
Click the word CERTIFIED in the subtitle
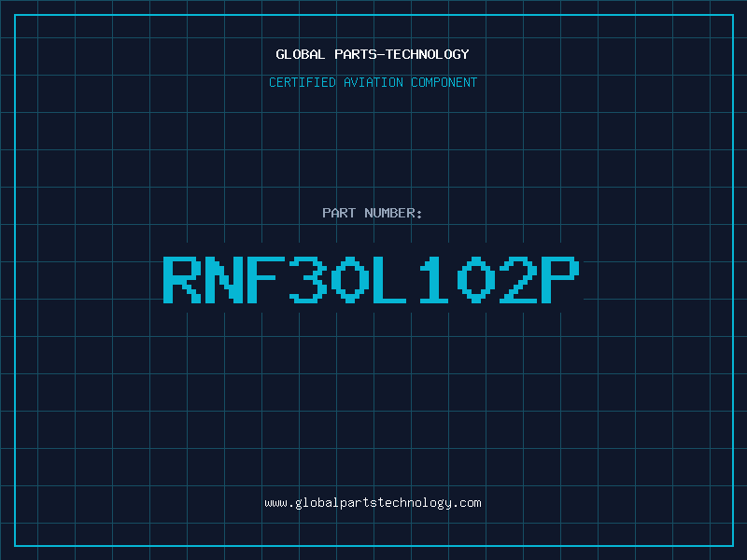[x=302, y=82]
